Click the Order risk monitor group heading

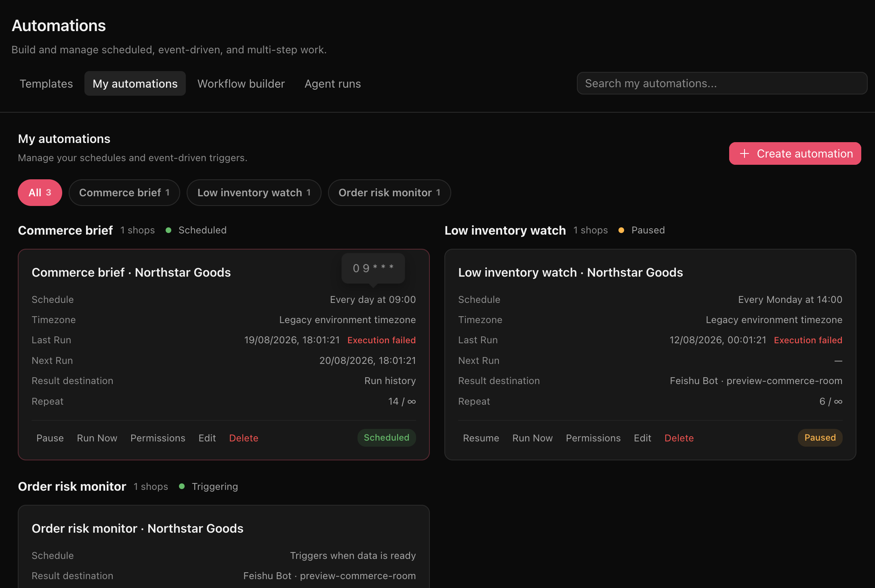(72, 486)
